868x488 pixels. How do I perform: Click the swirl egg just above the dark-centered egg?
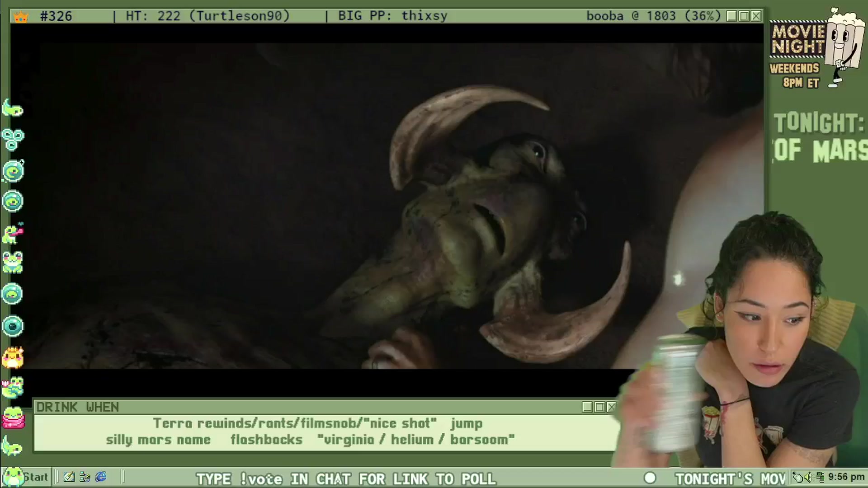click(12, 295)
